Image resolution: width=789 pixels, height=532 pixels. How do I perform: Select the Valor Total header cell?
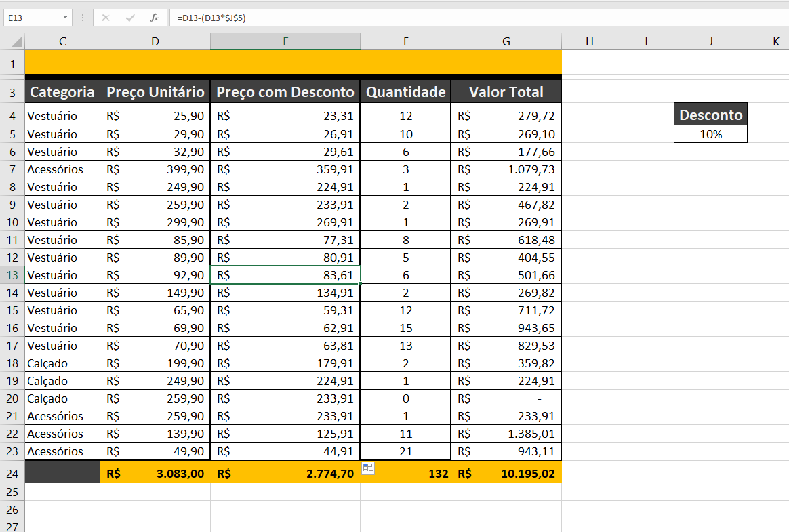click(506, 92)
